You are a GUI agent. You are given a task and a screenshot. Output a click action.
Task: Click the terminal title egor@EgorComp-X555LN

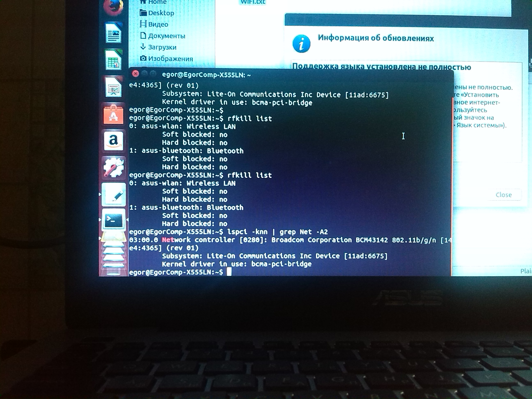coord(206,75)
